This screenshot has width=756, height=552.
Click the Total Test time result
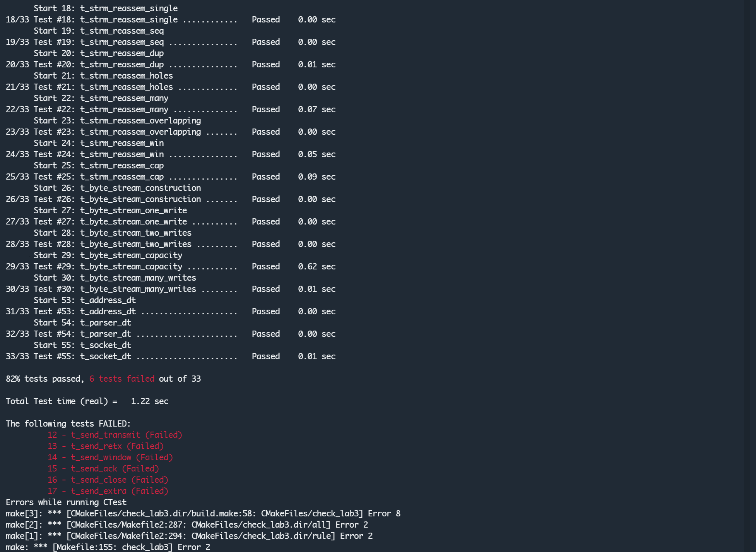[87, 401]
